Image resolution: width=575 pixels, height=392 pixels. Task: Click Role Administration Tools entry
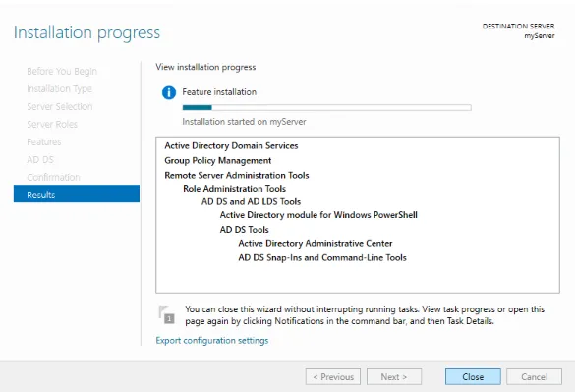(x=234, y=189)
